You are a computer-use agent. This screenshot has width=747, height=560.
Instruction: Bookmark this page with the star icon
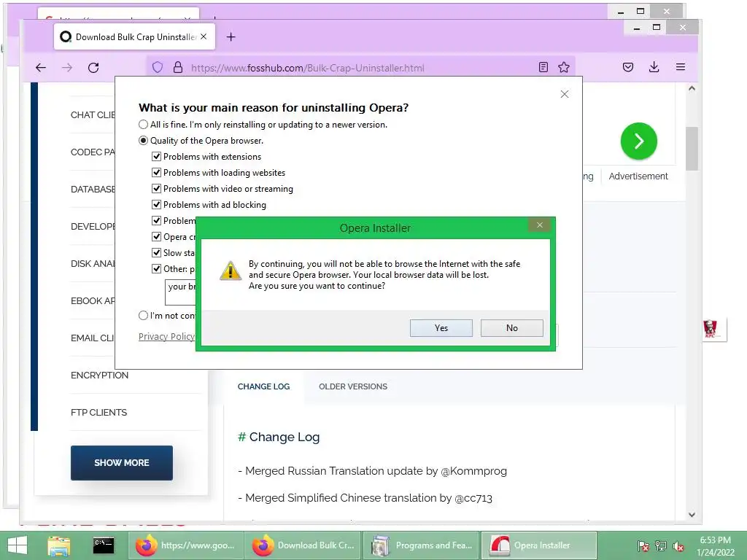pyautogui.click(x=564, y=67)
